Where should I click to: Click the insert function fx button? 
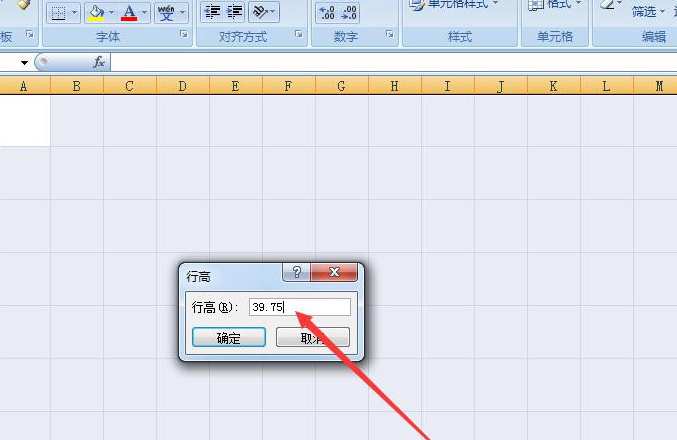point(99,62)
